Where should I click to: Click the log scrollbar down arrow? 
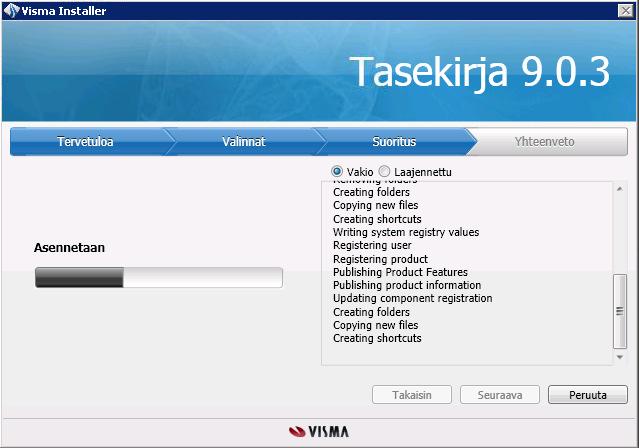pos(619,358)
